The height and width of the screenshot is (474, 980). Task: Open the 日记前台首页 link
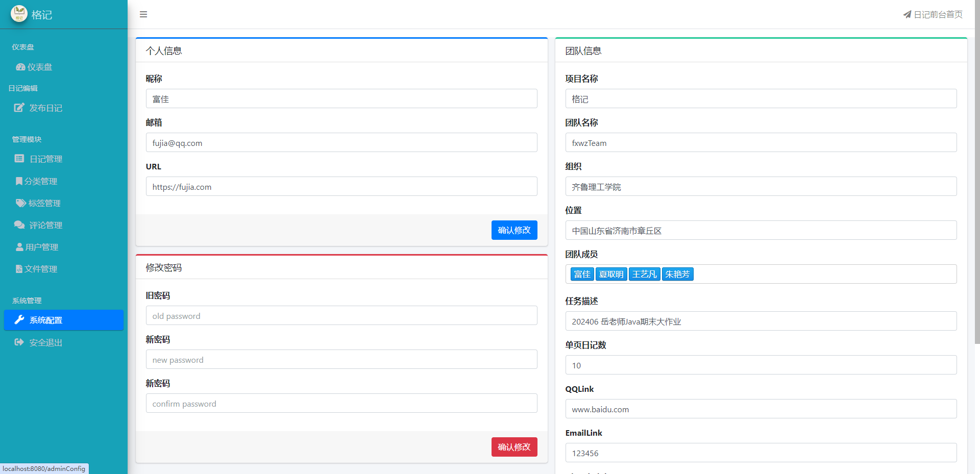(933, 14)
